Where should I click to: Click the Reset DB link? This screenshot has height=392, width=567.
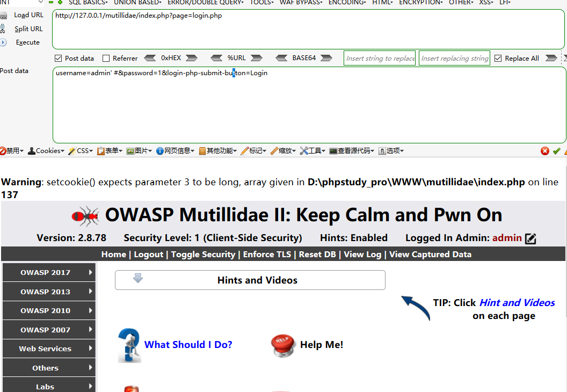317,254
